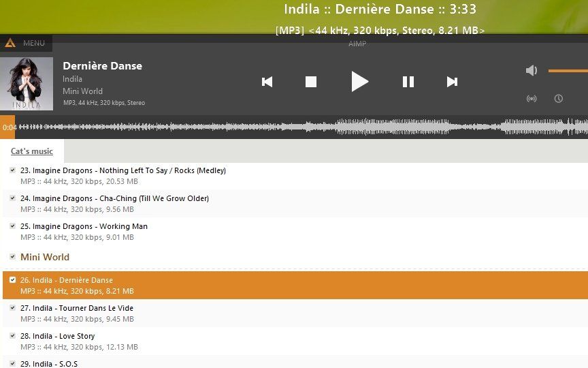The height and width of the screenshot is (368, 588).
Task: Click 'MP3, 44 kHz, 320 kbps, Stereo' info
Action: point(104,103)
